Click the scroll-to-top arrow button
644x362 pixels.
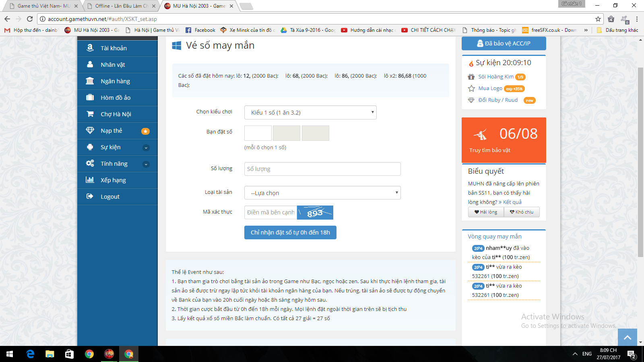tap(627, 337)
